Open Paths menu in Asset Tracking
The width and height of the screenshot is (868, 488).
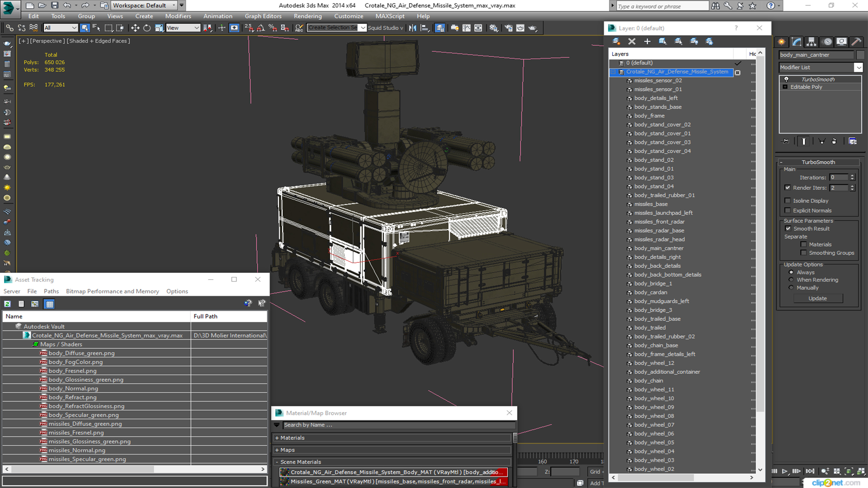(x=51, y=291)
